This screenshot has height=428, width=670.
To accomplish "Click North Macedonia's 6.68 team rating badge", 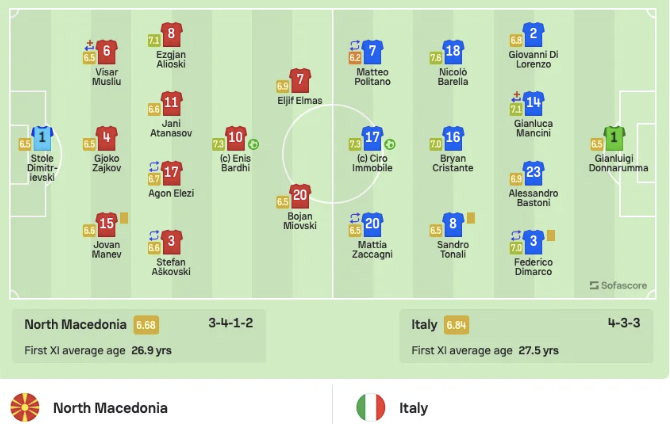I will pyautogui.click(x=146, y=325).
